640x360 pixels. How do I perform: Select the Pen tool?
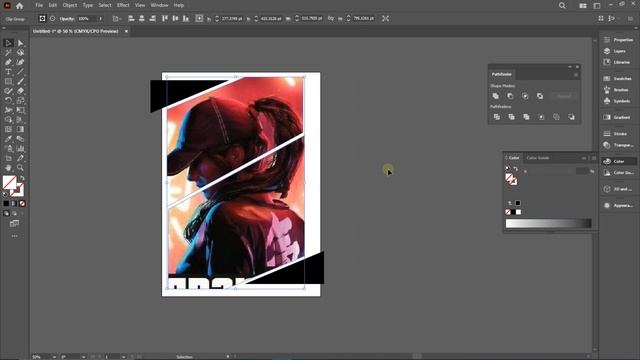[8, 62]
